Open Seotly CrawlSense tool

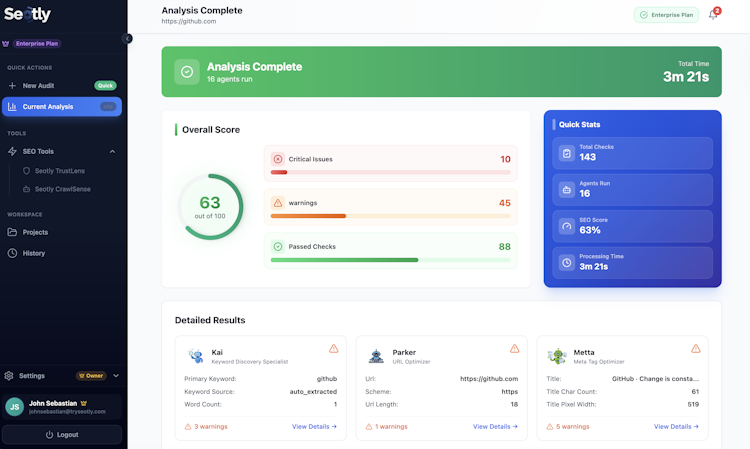coord(63,189)
